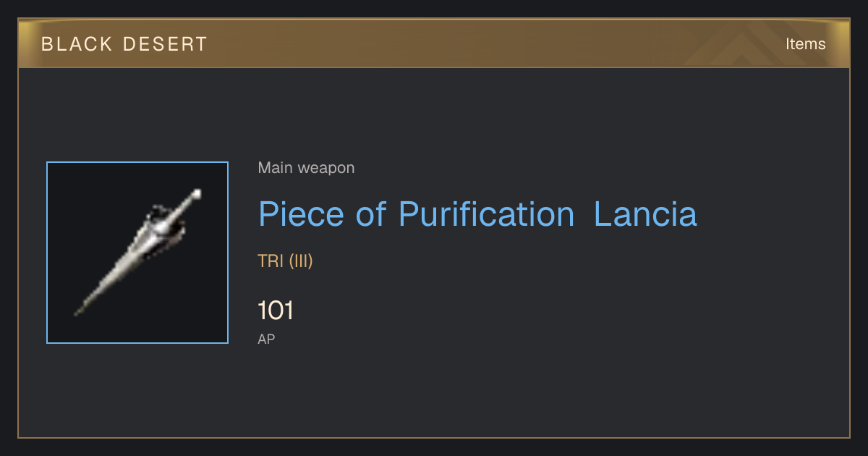Select the TRI (III) enhancement level text
868x456 pixels.
point(285,261)
